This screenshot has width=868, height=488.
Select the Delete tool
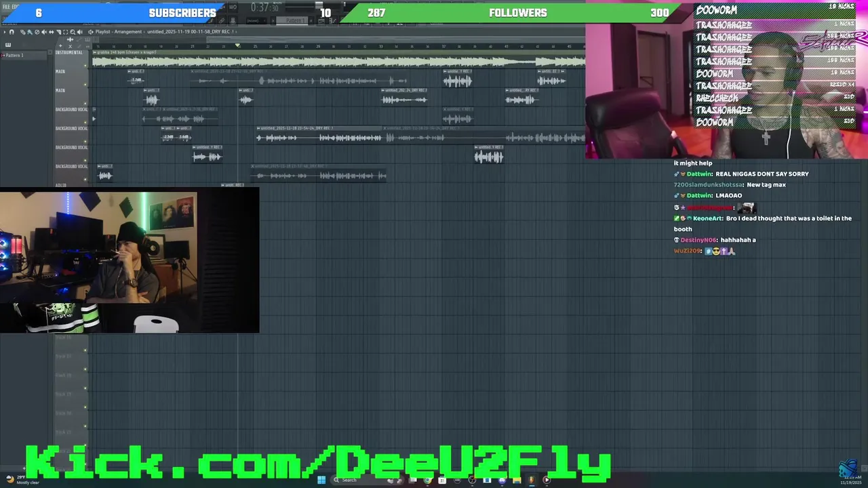click(37, 32)
